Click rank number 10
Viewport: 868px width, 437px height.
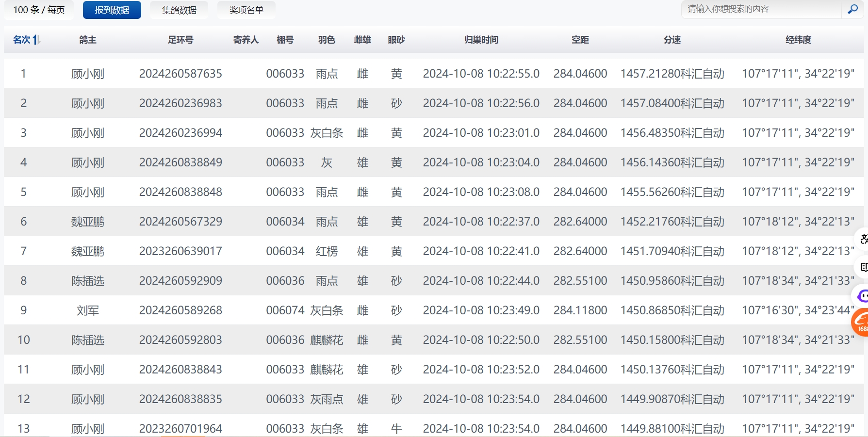(23, 340)
